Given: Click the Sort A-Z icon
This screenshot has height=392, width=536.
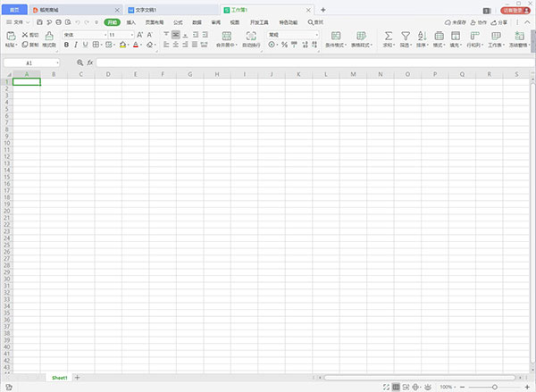Looking at the screenshot, I should (x=423, y=36).
